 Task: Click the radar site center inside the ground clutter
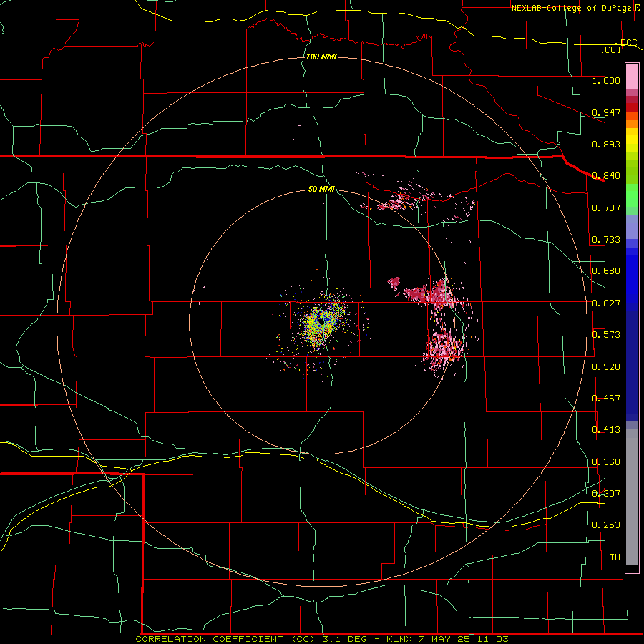tap(321, 322)
